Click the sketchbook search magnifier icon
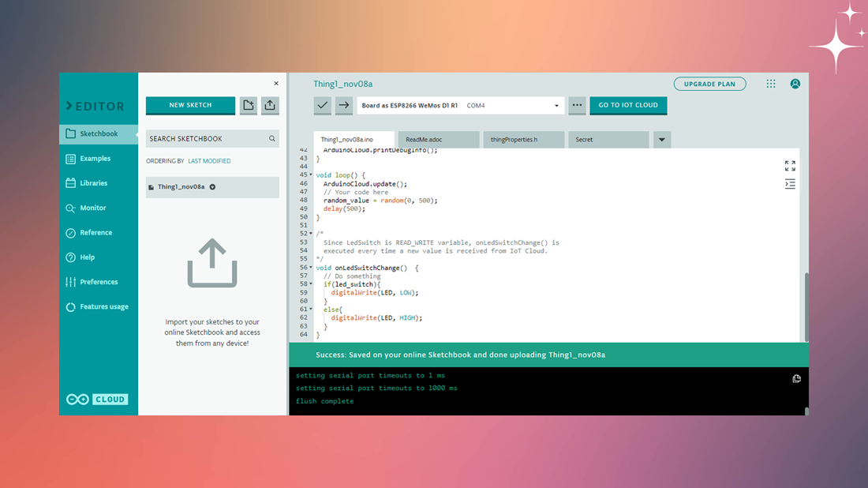 coord(271,138)
